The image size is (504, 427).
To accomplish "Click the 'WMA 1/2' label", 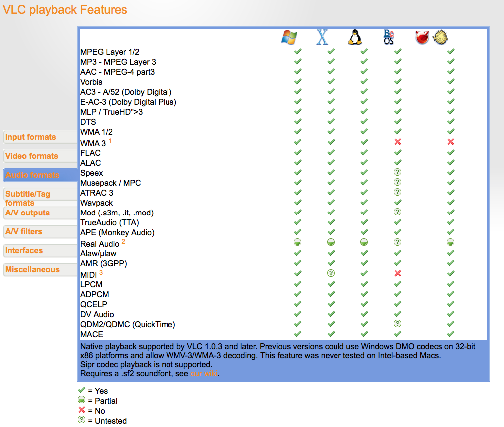I will tap(96, 132).
